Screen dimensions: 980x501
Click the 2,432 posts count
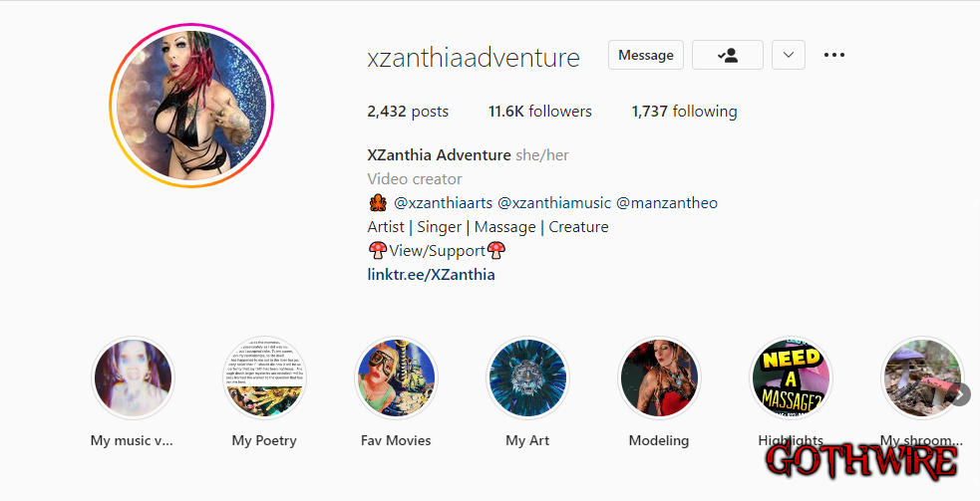coord(408,112)
